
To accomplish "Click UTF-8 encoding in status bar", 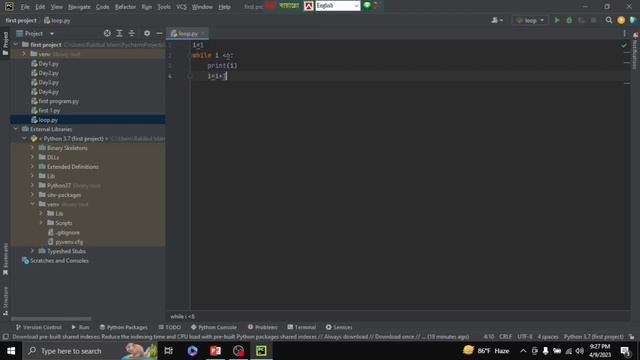I will click(525, 337).
